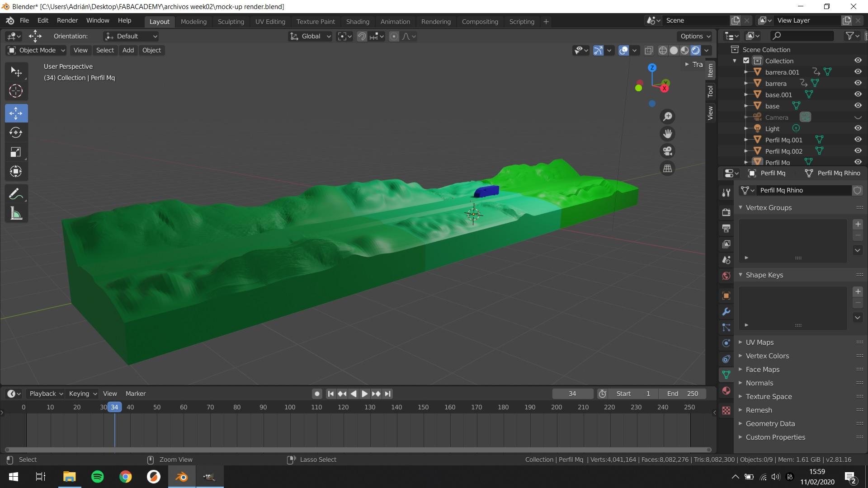
Task: Open the Object Mode dropdown
Action: click(x=37, y=50)
